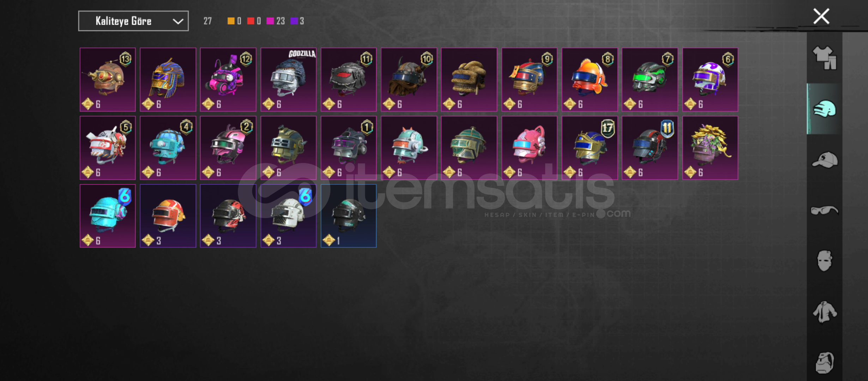Screen dimensions: 868x381
Task: Select the purple quality filter showing 3
Action: click(297, 21)
